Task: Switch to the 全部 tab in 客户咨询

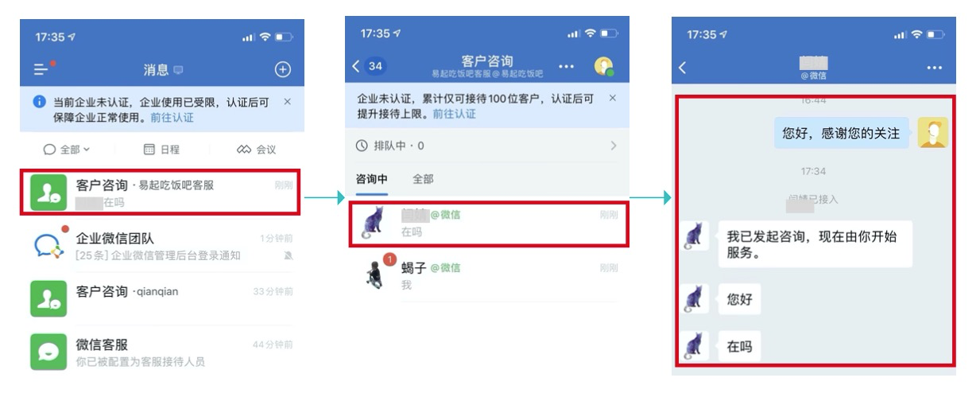Action: (423, 179)
